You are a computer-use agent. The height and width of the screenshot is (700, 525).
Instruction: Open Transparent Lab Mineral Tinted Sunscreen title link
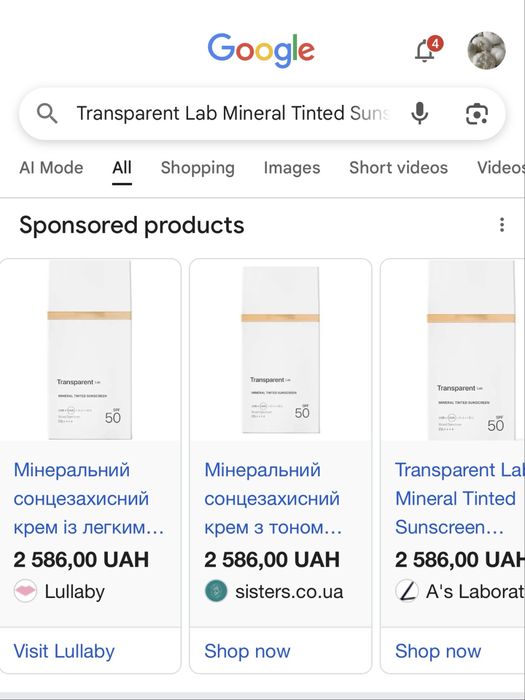tap(460, 499)
